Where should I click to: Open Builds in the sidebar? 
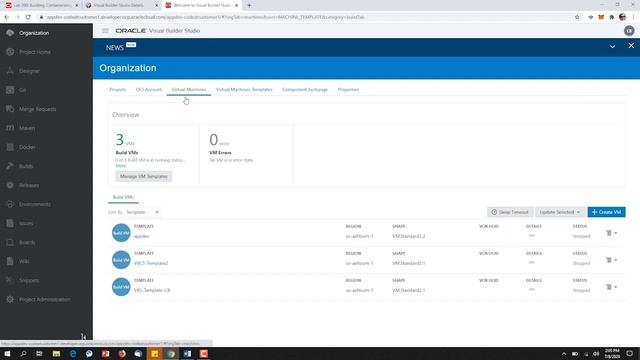26,167
